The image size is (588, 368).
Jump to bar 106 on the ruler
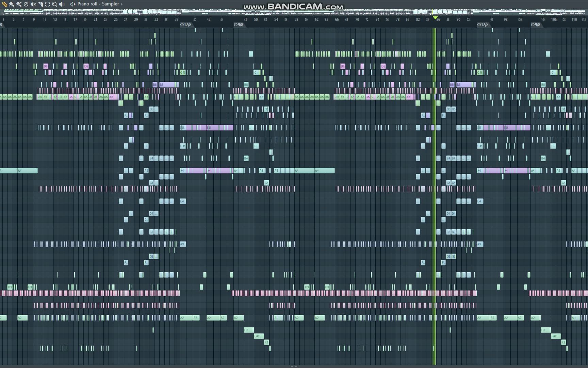554,19
